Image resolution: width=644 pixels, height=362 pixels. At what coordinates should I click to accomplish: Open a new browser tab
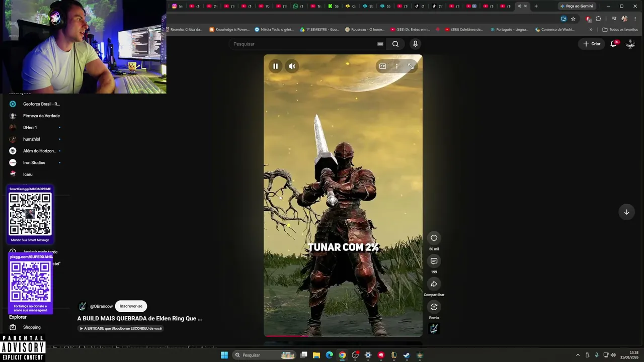(536, 6)
